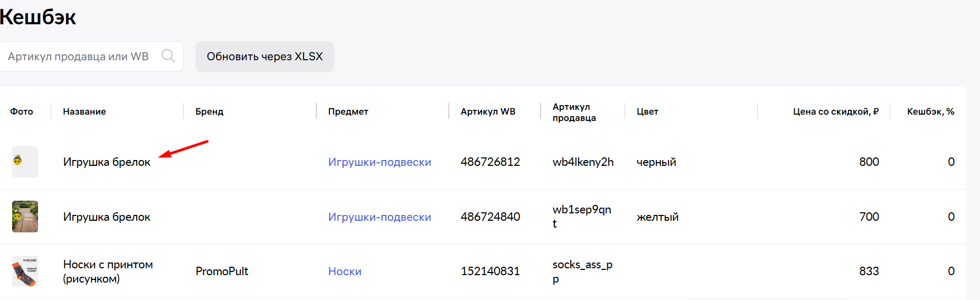This screenshot has height=300, width=980.
Task: Click the Бренд column header
Action: click(x=210, y=111)
